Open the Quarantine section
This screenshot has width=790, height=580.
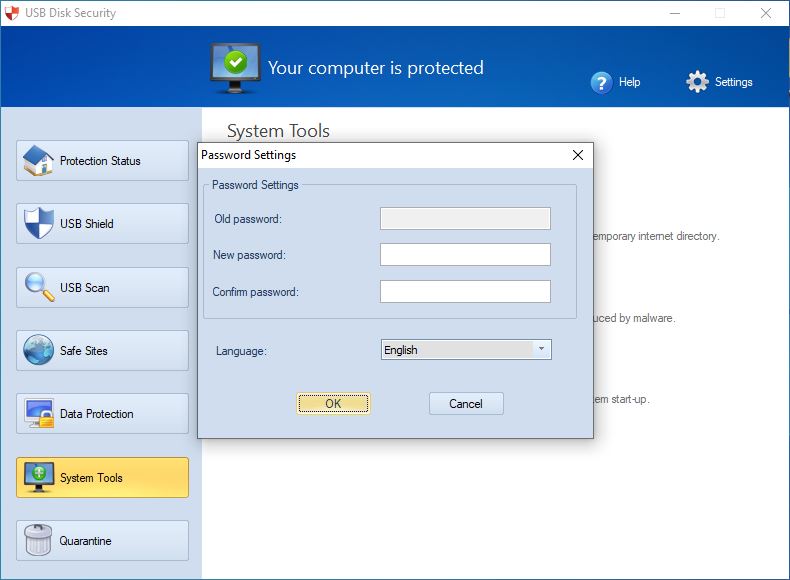click(102, 541)
